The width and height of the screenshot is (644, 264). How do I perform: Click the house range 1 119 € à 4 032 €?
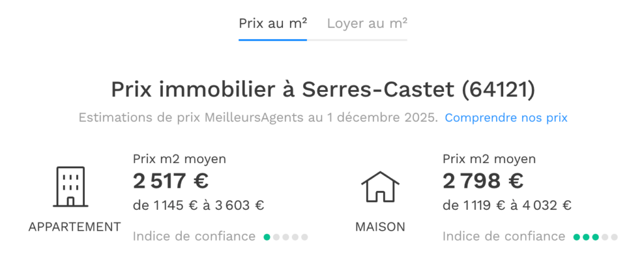[507, 205]
